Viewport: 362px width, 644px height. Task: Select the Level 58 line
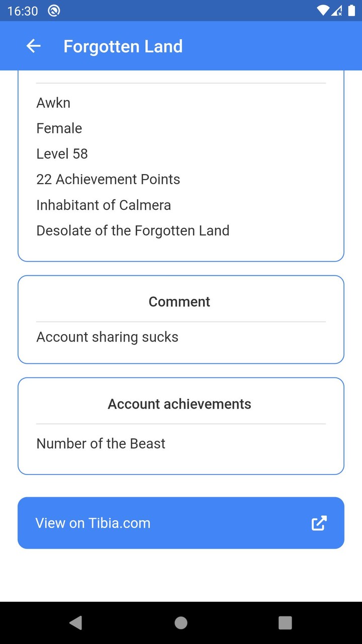pyautogui.click(x=62, y=153)
